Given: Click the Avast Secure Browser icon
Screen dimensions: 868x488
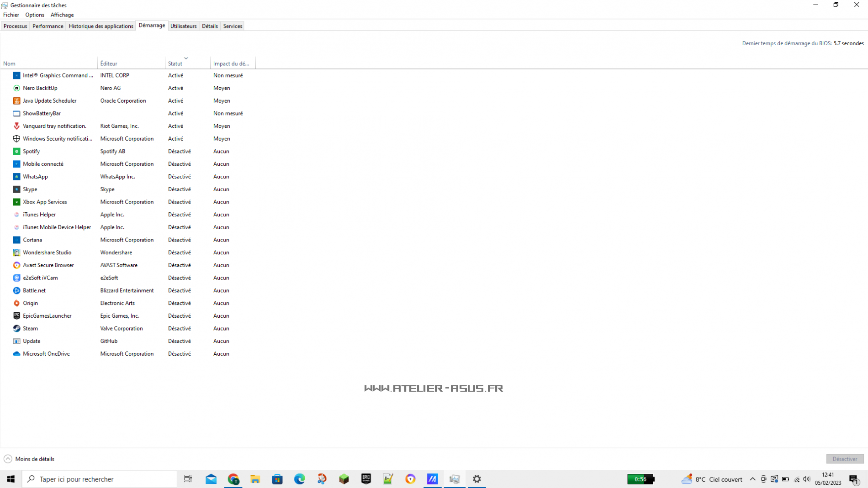Looking at the screenshot, I should pos(16,265).
